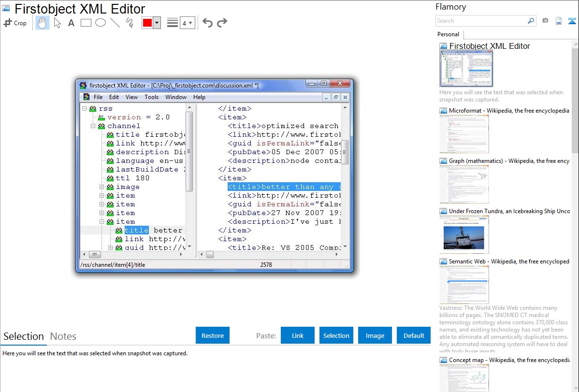Pick the ellipse drawing tool

101,23
